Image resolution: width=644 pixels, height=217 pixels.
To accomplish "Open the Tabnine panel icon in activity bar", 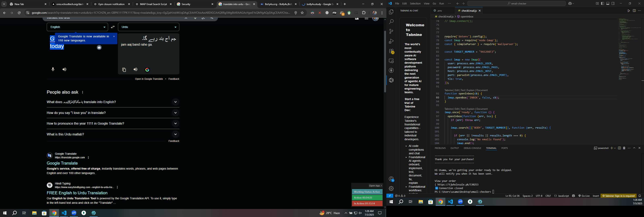I will tap(391, 80).
